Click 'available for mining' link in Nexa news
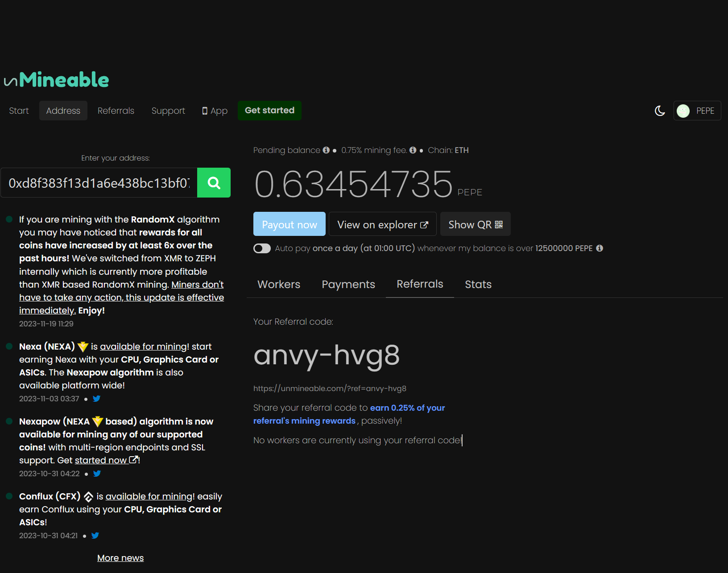Screen dimensions: 728x573 pyautogui.click(x=143, y=346)
